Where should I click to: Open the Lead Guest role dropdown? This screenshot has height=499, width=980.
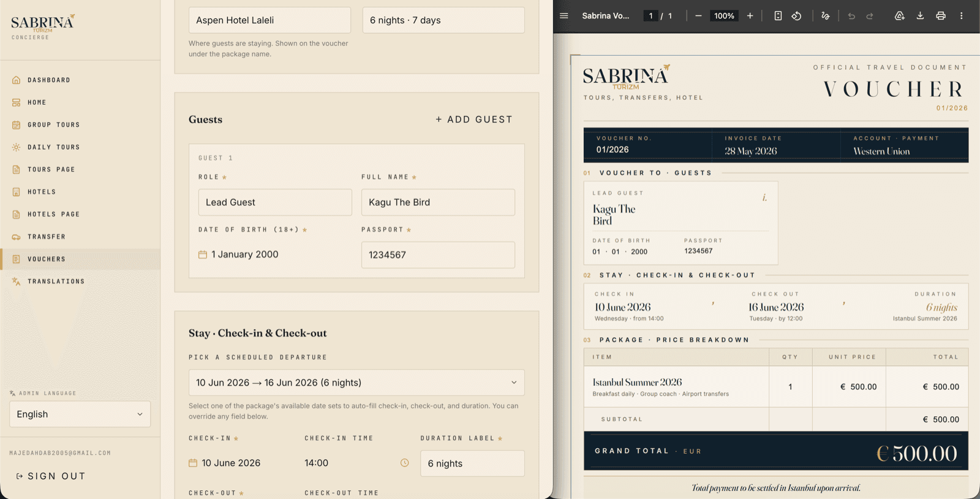[x=275, y=202]
